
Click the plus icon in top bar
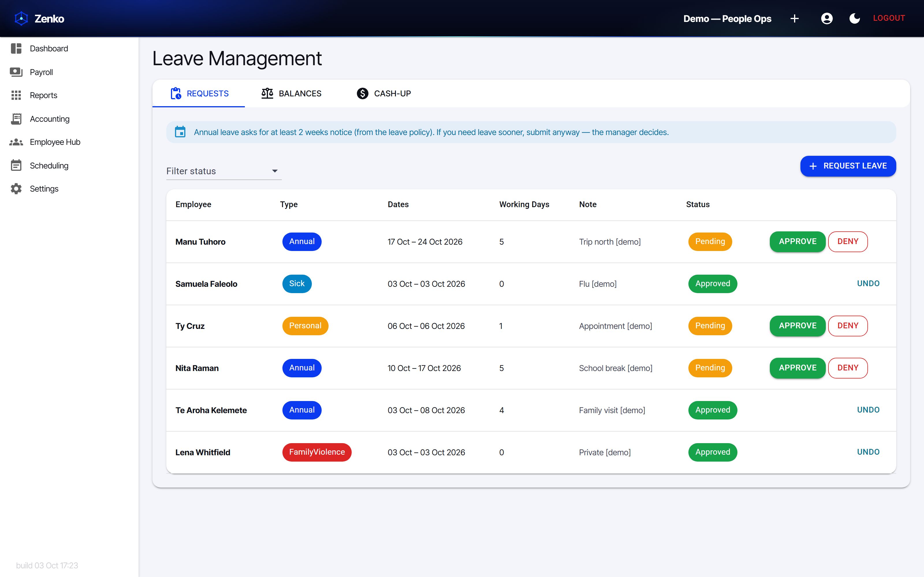coord(795,18)
